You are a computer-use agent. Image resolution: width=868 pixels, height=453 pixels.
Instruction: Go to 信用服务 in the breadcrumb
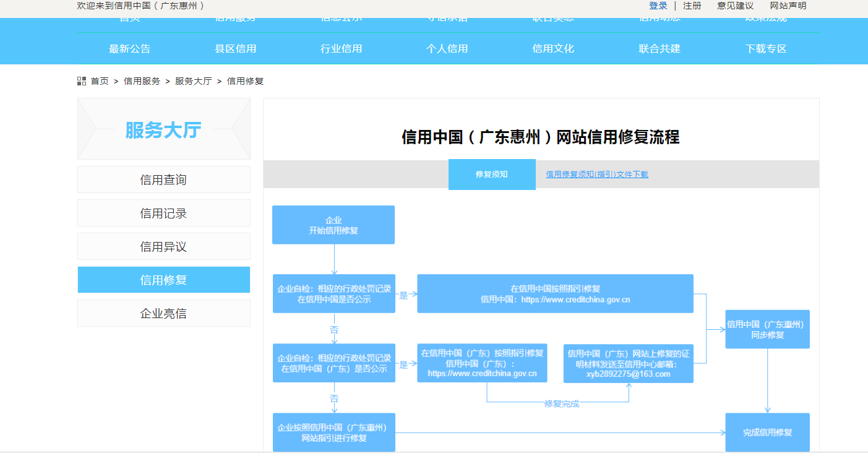tap(142, 81)
